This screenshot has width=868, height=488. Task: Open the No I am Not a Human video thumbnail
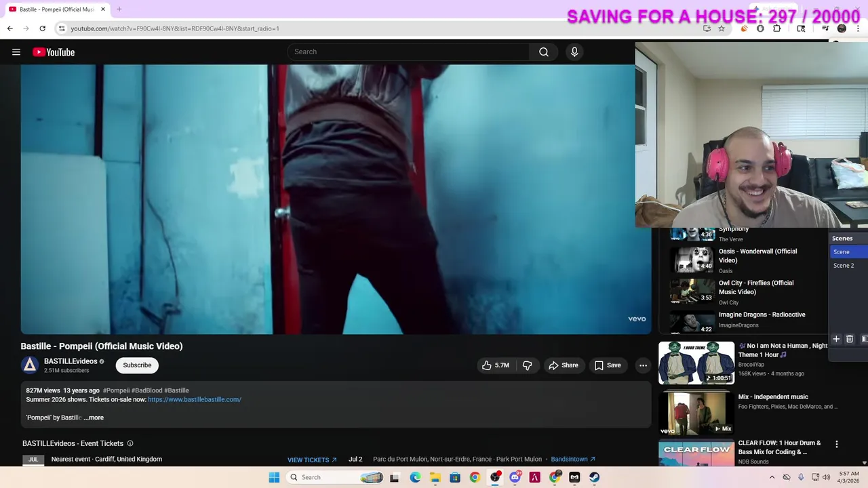pyautogui.click(x=696, y=363)
